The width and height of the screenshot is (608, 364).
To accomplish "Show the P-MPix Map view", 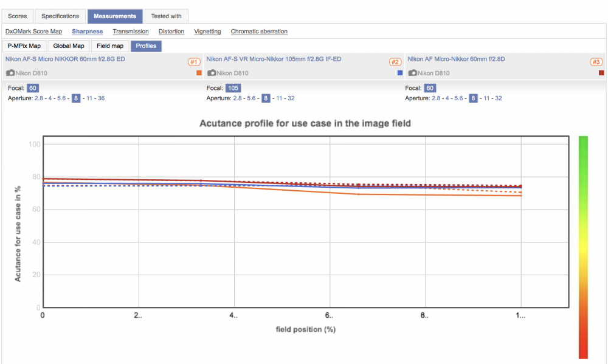I will 24,46.
